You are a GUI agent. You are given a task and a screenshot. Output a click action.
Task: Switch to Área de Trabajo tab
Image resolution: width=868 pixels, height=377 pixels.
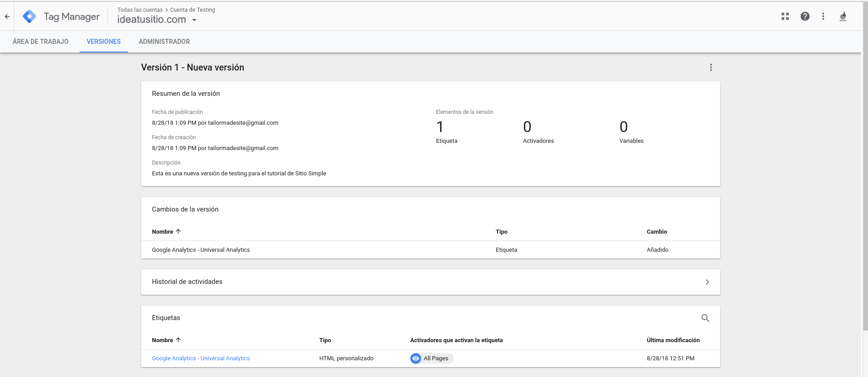pos(41,42)
